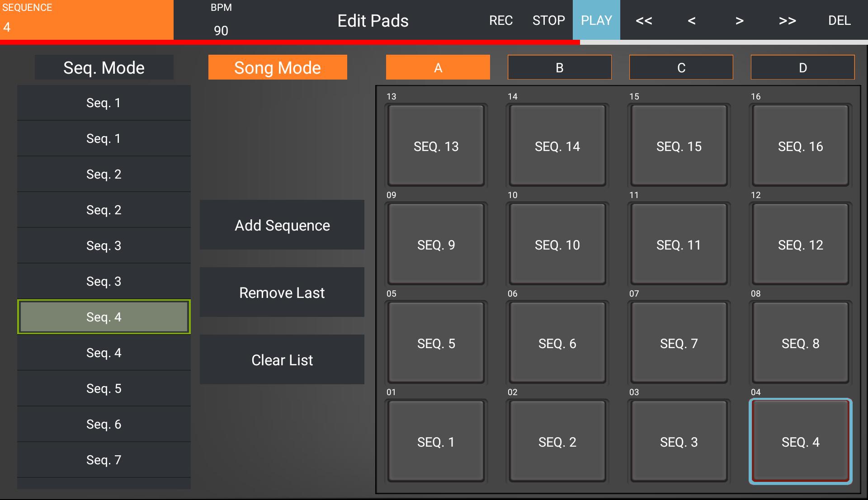The image size is (868, 500).
Task: Open pad bank C
Action: pyautogui.click(x=680, y=67)
